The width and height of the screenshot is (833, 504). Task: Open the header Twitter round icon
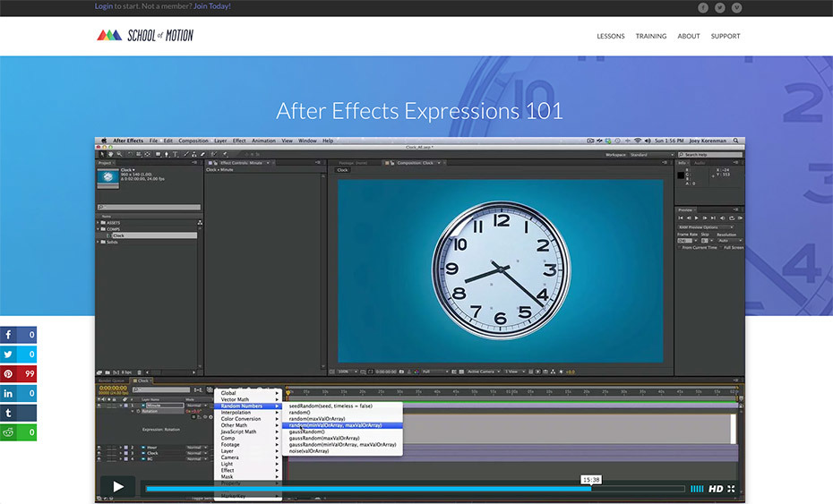pos(720,7)
